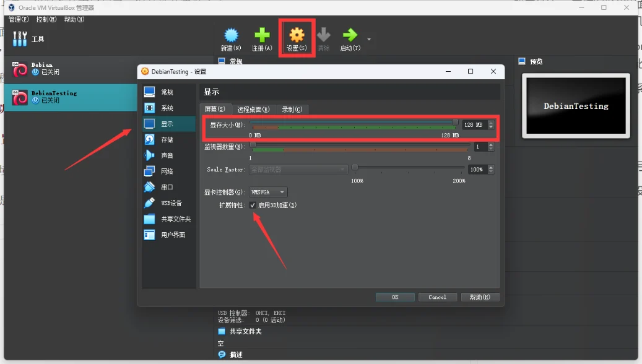Image resolution: width=642 pixels, height=364 pixels.
Task: Click the Cancel button in settings dialog
Action: [437, 297]
